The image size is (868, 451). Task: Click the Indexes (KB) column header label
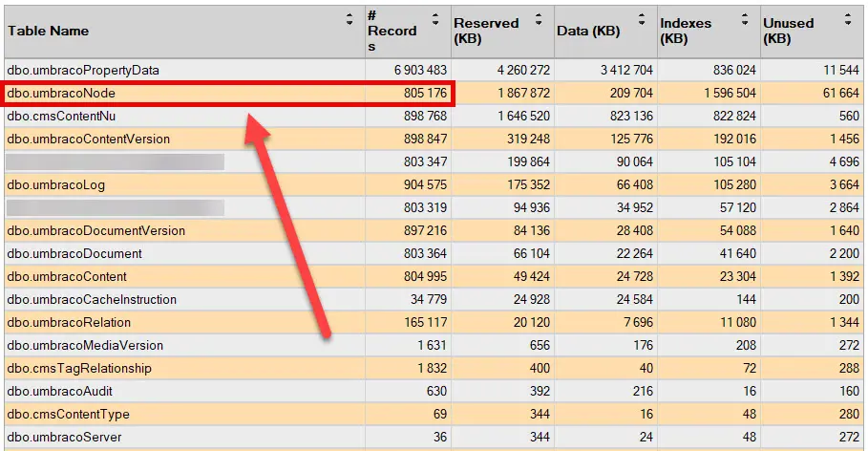click(x=686, y=31)
